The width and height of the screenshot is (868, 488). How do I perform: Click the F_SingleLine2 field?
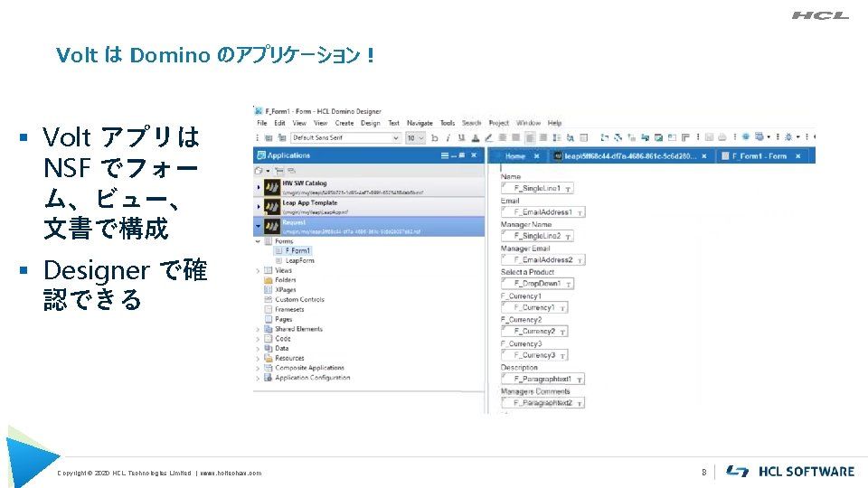click(x=537, y=236)
